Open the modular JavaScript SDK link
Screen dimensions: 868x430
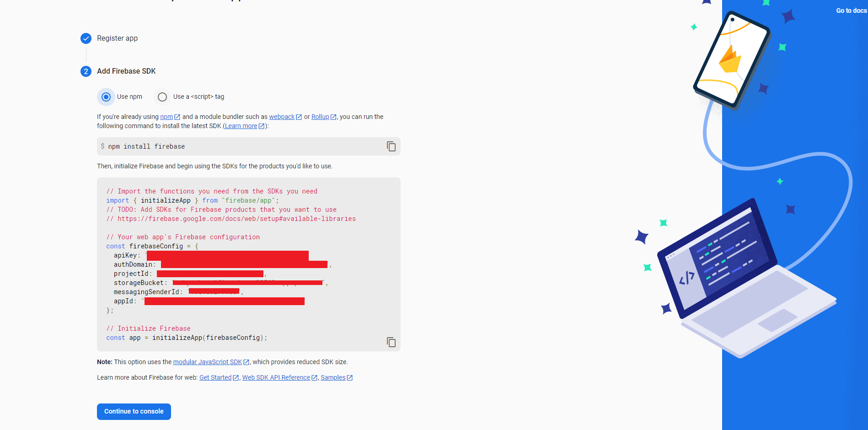pyautogui.click(x=211, y=362)
